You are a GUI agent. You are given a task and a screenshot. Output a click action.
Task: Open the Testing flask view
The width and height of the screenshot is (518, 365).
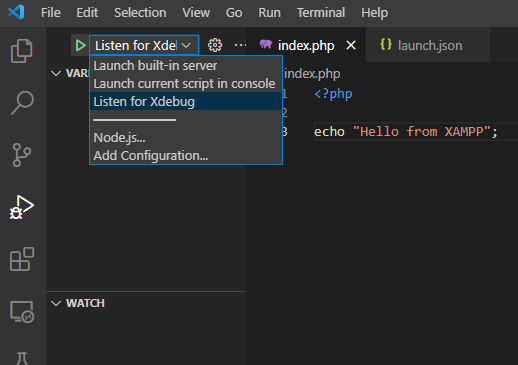tap(22, 358)
